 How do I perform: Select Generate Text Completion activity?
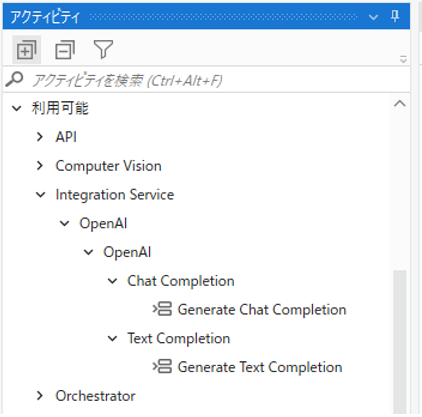(260, 367)
